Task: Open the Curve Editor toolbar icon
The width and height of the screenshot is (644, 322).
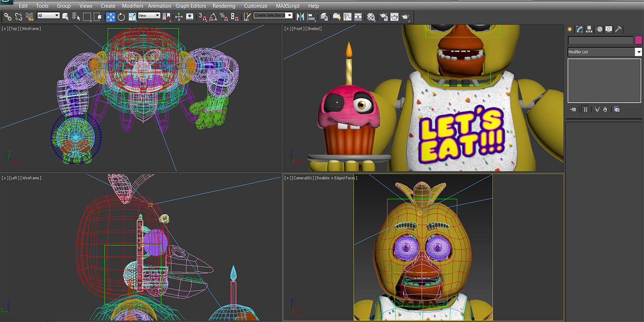Action: coord(348,17)
